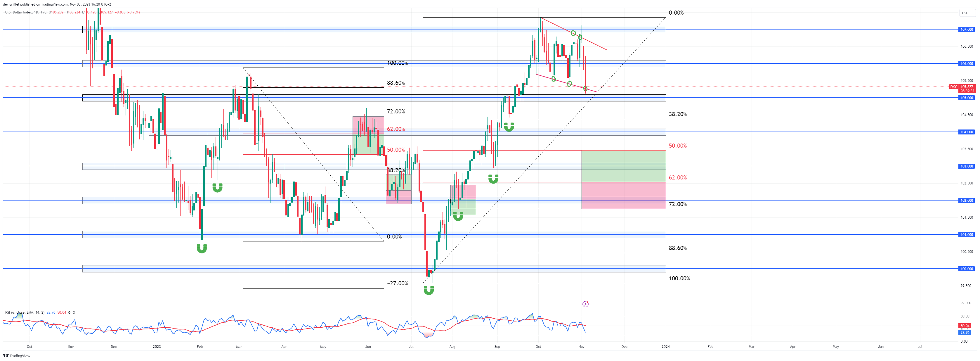Click the 106.500 price axis tick
980x361 pixels.
[x=967, y=46]
